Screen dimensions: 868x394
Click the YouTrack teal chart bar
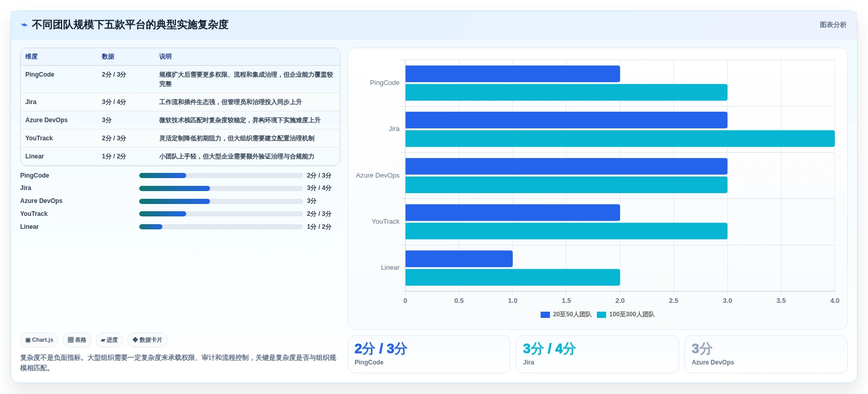[x=566, y=231]
